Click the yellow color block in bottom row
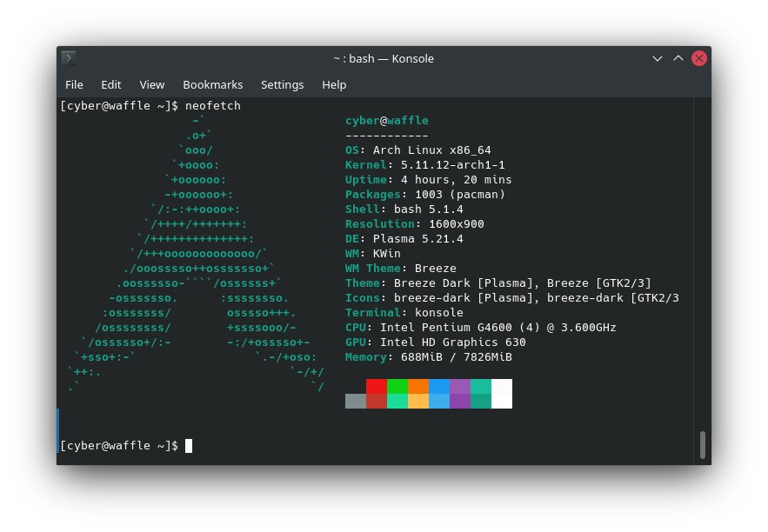The height and width of the screenshot is (532, 768). (x=418, y=401)
